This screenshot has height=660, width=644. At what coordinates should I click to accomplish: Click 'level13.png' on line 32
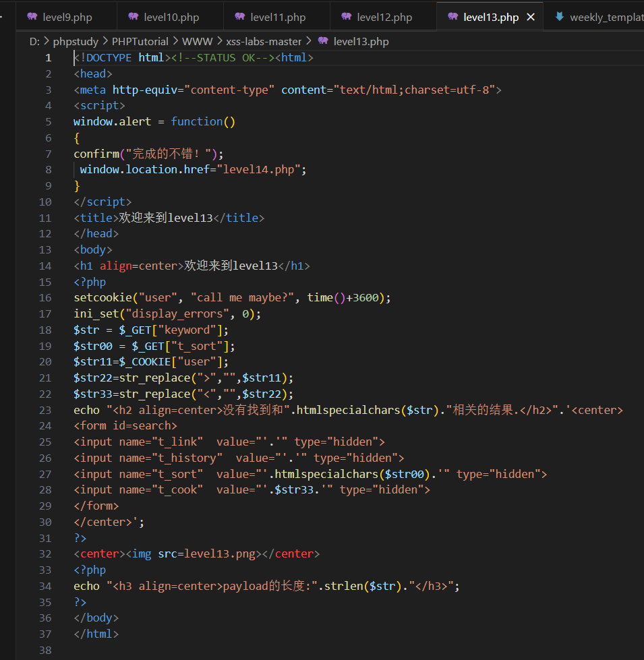[x=219, y=554]
